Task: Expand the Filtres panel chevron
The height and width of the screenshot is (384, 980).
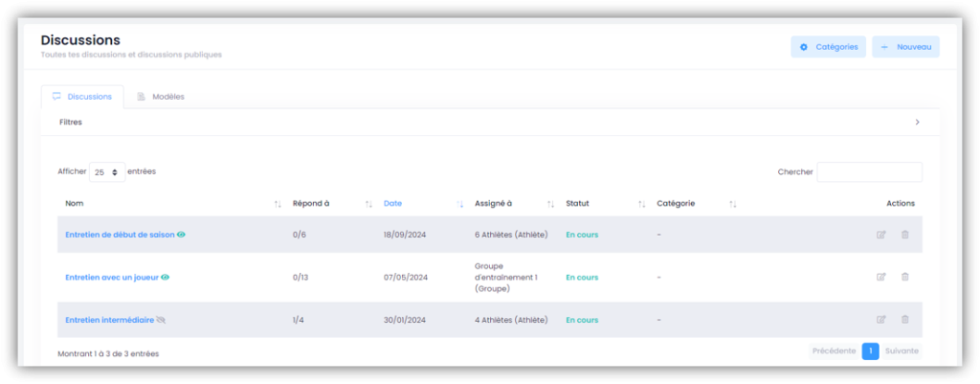Action: pyautogui.click(x=917, y=123)
